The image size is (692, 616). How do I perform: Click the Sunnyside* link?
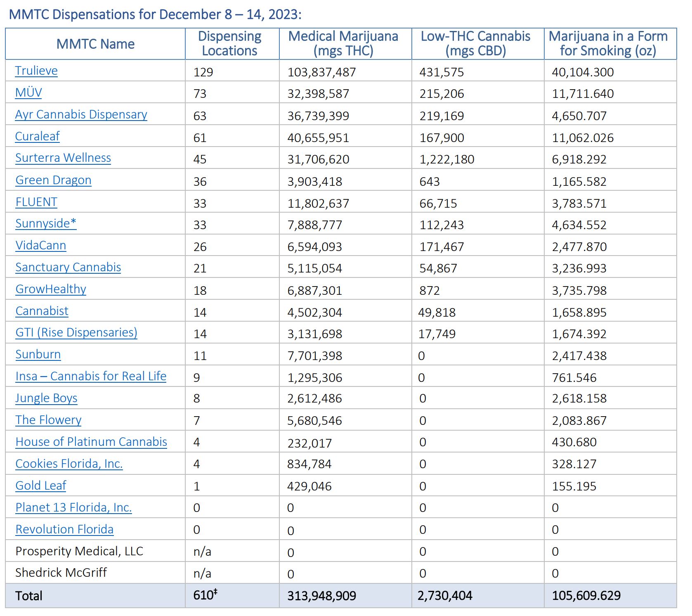pos(46,223)
